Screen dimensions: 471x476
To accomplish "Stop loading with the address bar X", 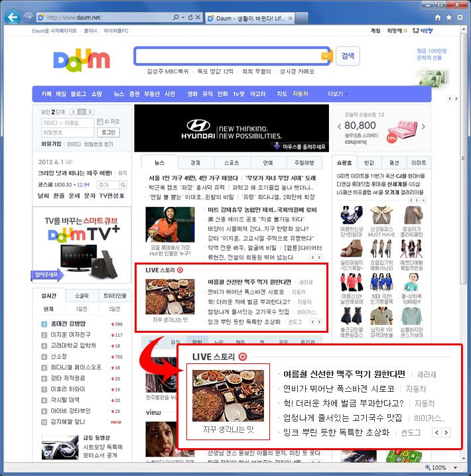I will tap(198, 17).
